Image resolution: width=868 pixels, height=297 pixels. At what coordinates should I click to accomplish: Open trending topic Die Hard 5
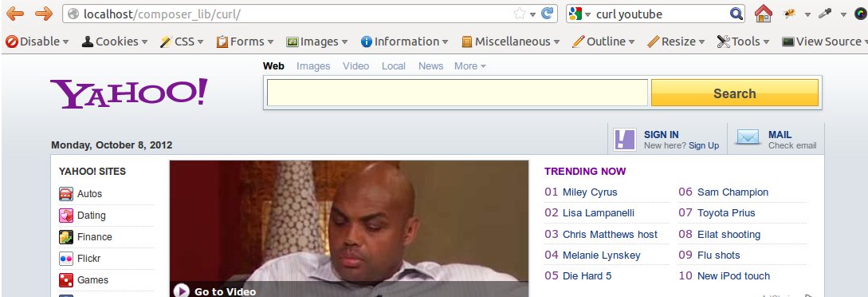[x=587, y=276]
